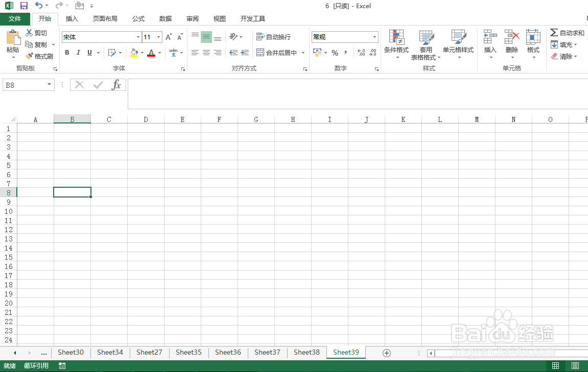Align cell text right
This screenshot has height=372, width=588.
point(218,53)
